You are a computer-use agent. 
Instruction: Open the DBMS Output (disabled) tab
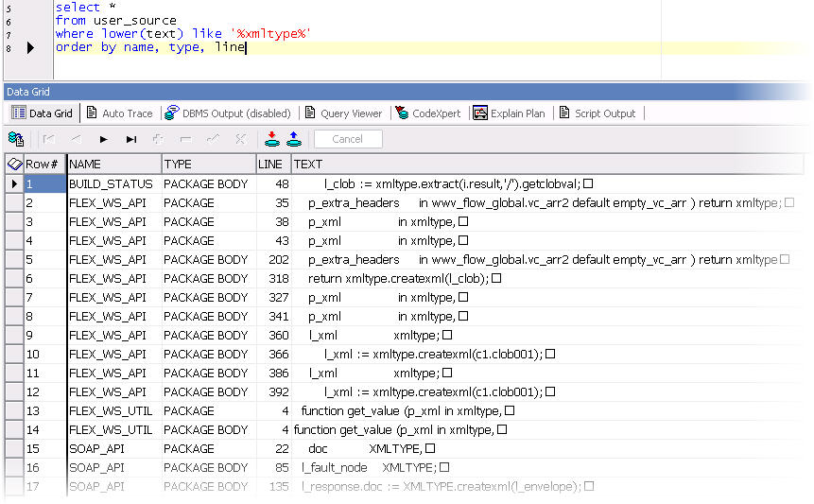tap(228, 113)
